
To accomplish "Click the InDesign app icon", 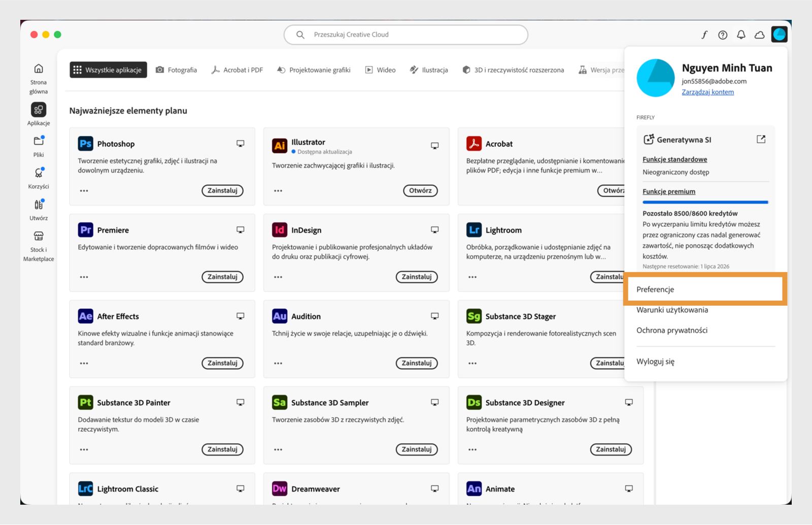I will click(280, 230).
